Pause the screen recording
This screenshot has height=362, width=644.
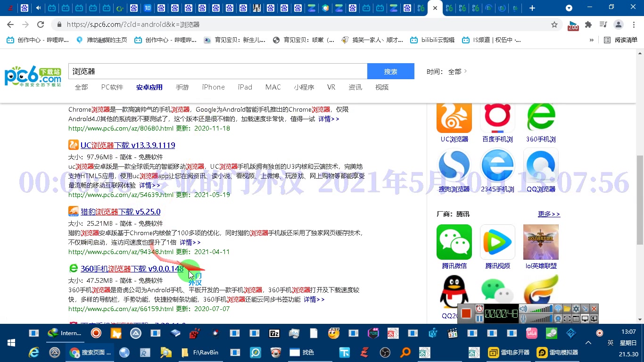(479, 319)
